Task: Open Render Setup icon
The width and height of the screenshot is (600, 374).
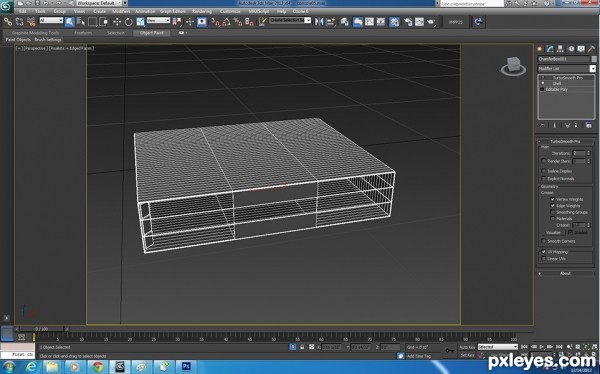Action: (x=408, y=22)
